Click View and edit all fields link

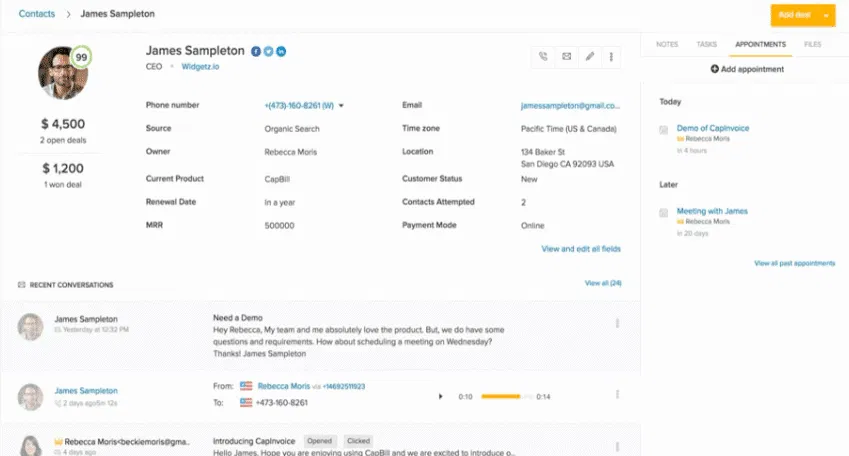click(x=581, y=249)
